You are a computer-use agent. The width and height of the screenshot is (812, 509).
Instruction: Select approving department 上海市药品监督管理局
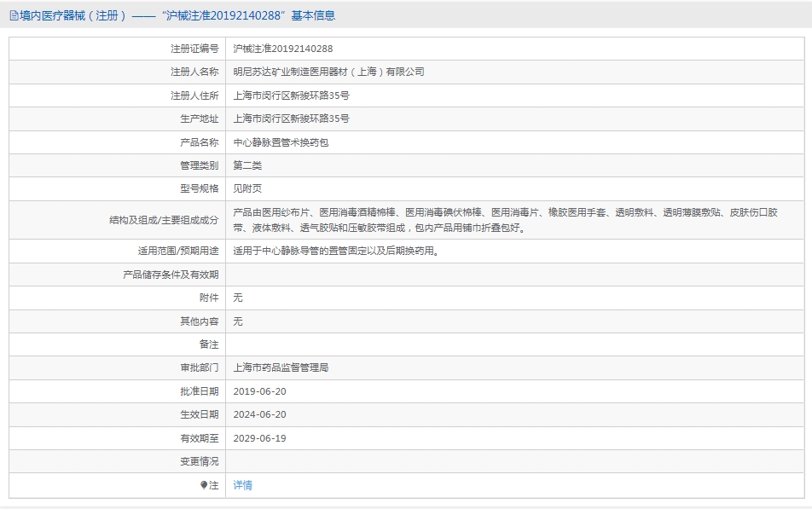click(281, 367)
